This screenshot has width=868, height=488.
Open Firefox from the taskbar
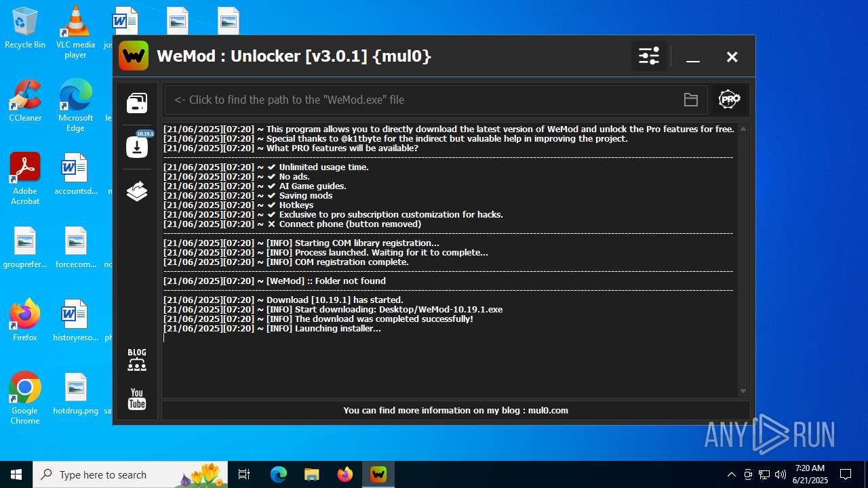tap(344, 474)
